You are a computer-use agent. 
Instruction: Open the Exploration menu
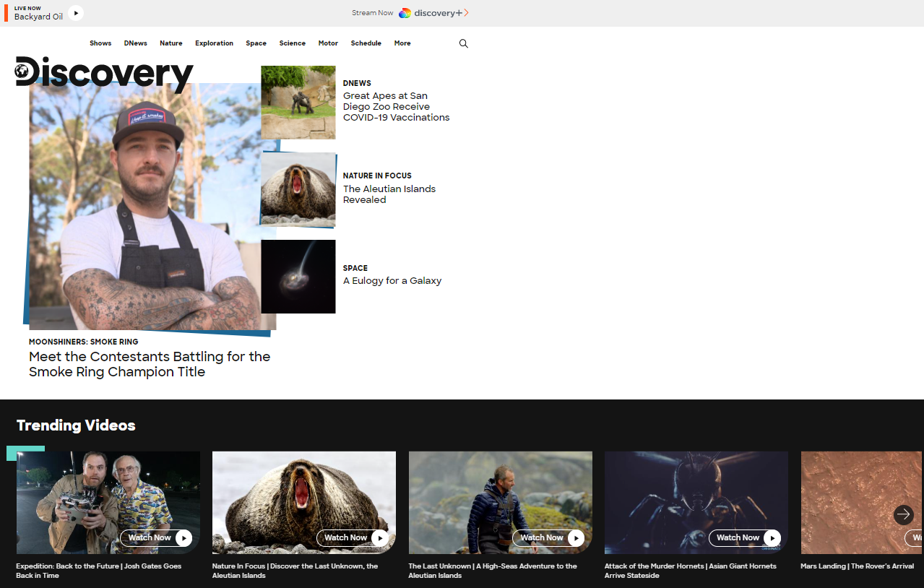tap(214, 43)
